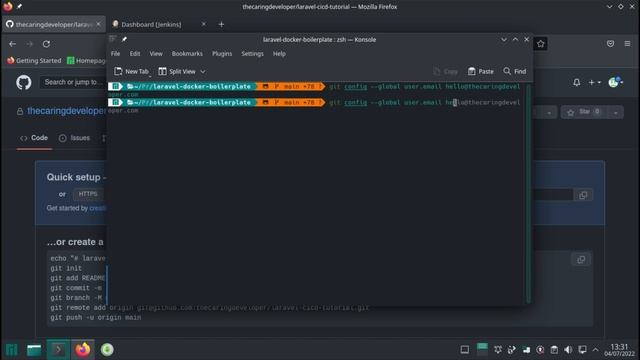Open the Konsole Bookmarks menu

click(x=187, y=54)
